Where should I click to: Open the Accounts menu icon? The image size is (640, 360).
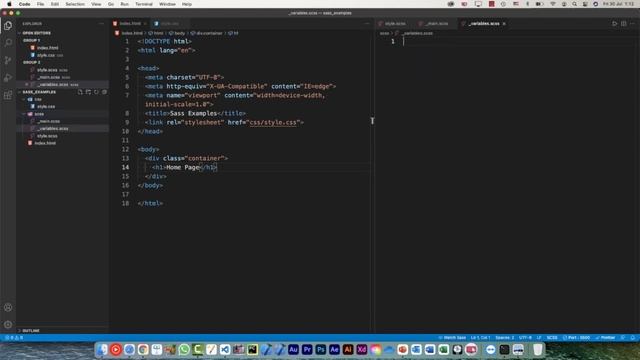tap(8, 307)
